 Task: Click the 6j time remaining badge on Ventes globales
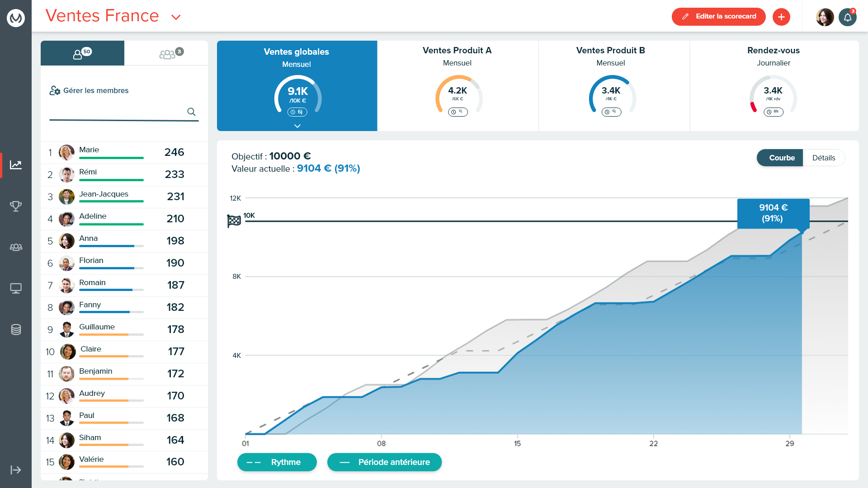[297, 112]
